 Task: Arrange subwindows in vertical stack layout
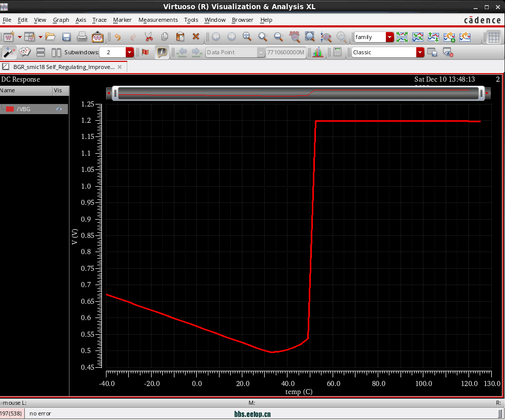[41, 52]
